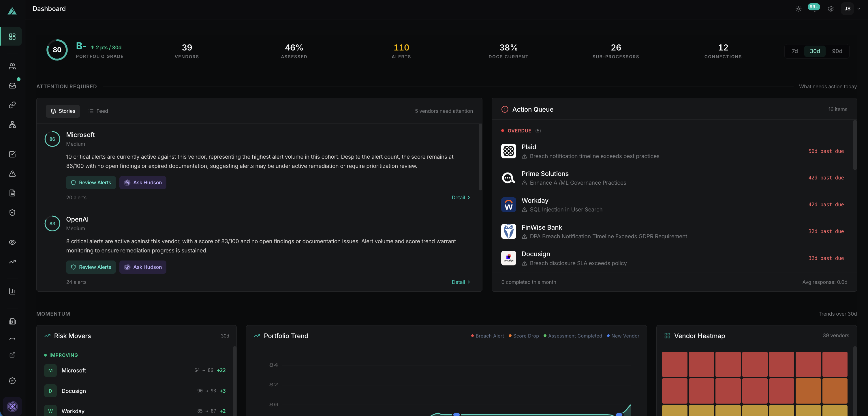Image resolution: width=868 pixels, height=416 pixels.
Task: Open the network hierarchy icon in sidebar
Action: [12, 125]
